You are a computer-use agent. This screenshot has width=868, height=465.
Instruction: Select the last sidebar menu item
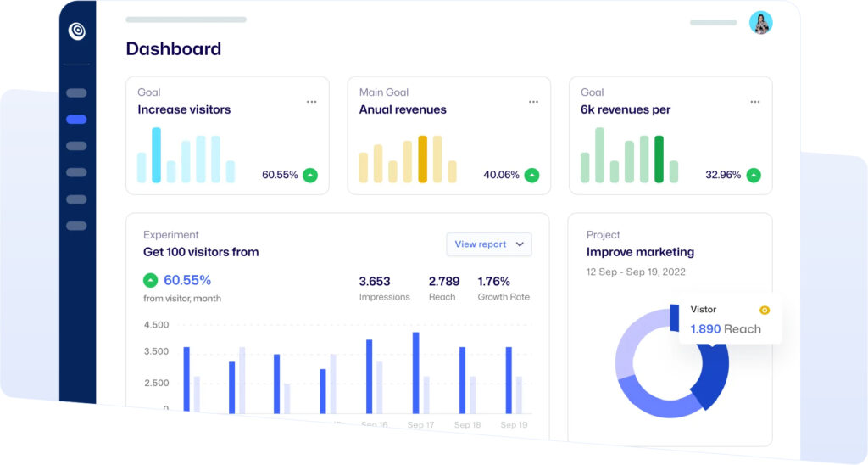(76, 226)
